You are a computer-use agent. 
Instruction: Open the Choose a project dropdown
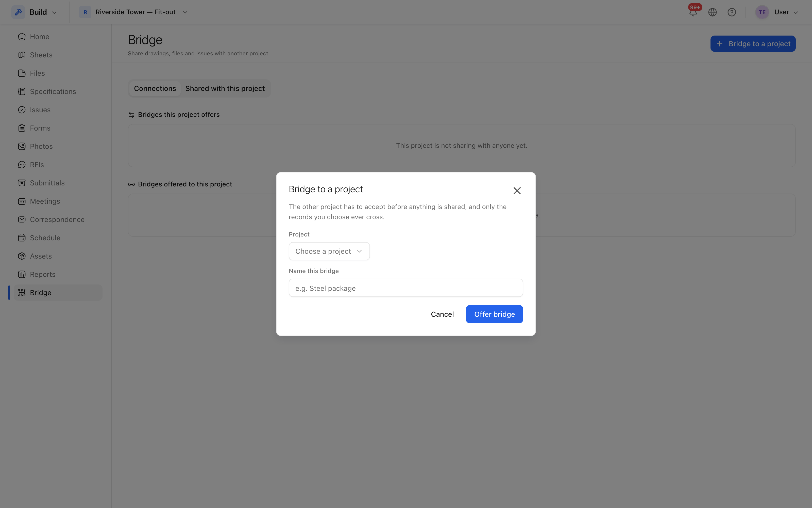(x=329, y=251)
